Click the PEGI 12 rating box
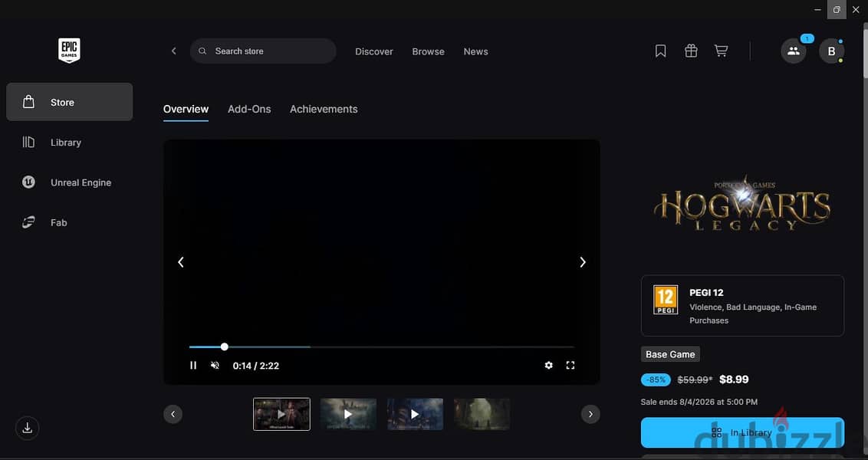Screen dimensions: 868x460 (x=742, y=306)
